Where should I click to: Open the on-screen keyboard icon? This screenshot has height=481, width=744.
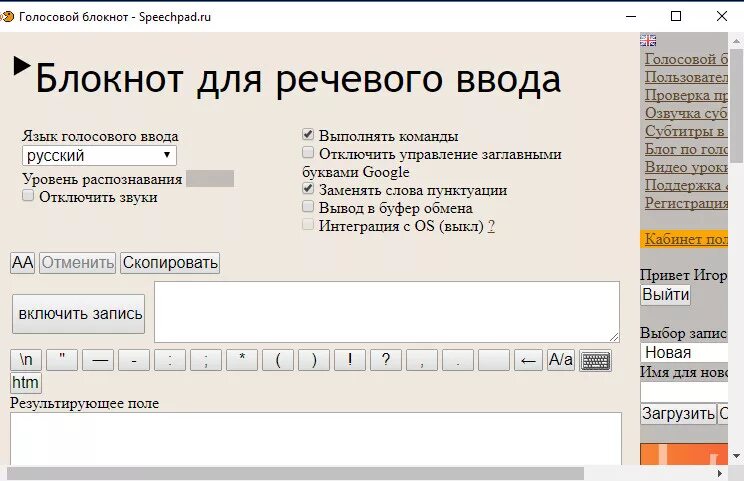coord(595,361)
